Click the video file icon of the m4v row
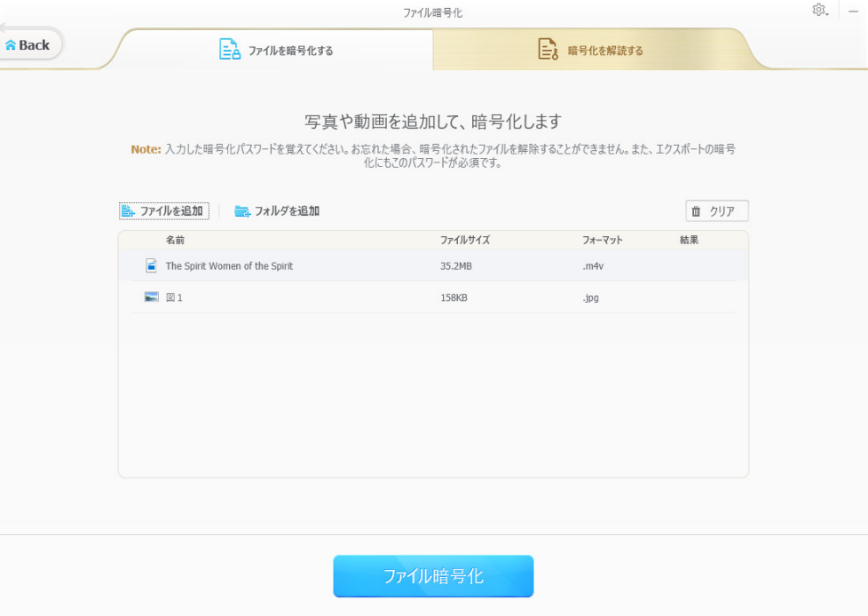 pos(151,265)
